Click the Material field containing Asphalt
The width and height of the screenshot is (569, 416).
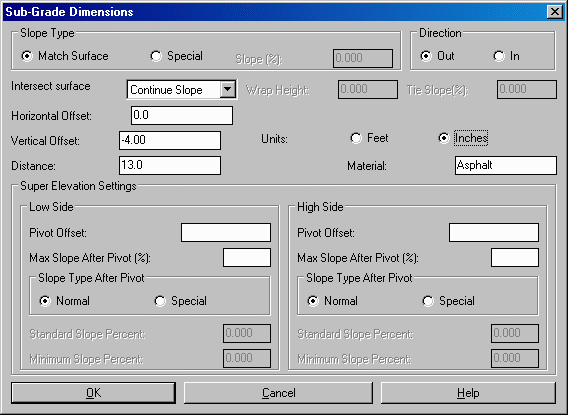(506, 166)
